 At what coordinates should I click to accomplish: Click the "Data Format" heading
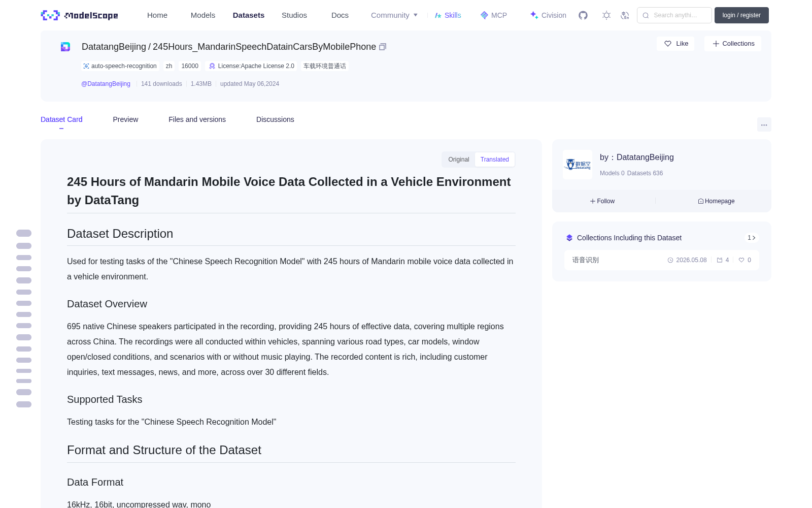[95, 482]
